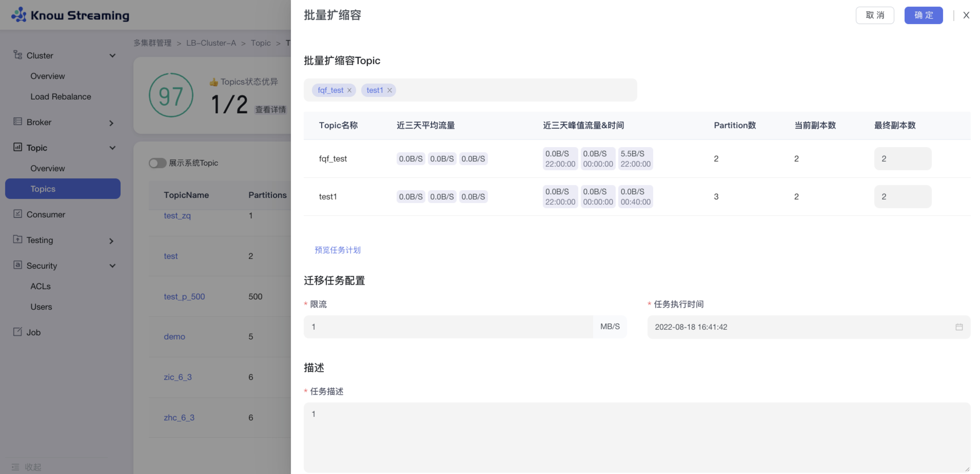Open the Load Rebalance menu item
Viewport: 980px width, 474px height.
click(61, 97)
